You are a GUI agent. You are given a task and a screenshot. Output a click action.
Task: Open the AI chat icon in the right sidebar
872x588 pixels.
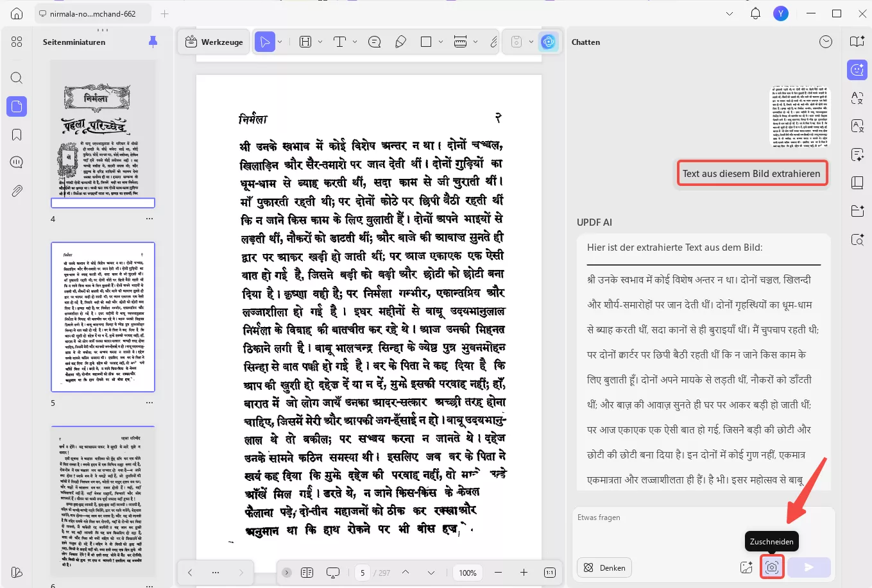tap(857, 70)
